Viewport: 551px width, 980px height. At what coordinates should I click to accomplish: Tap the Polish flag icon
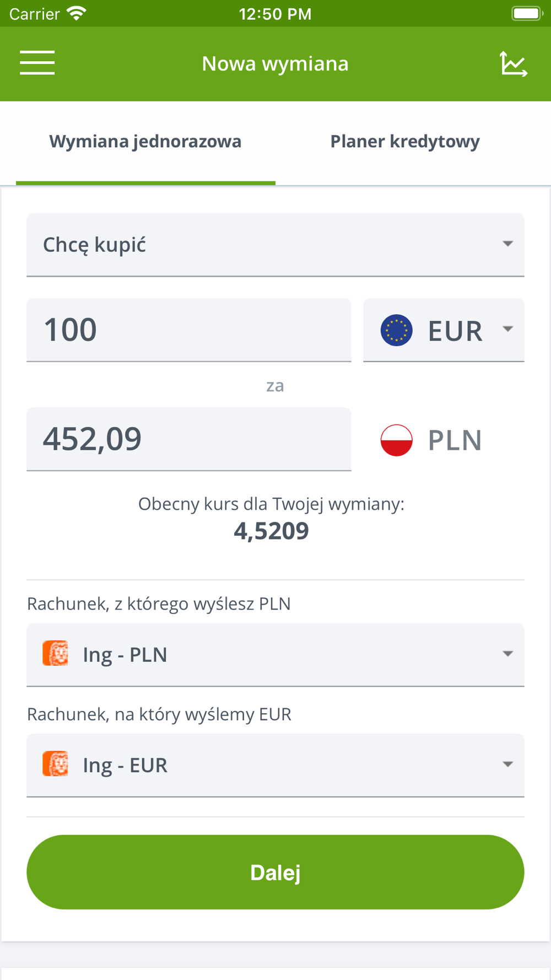click(396, 440)
